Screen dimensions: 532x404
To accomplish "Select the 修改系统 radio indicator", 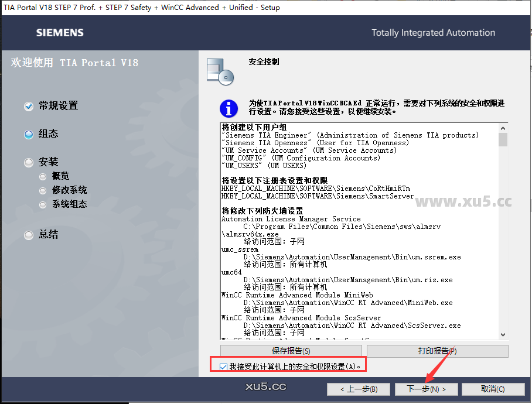I will (x=42, y=190).
